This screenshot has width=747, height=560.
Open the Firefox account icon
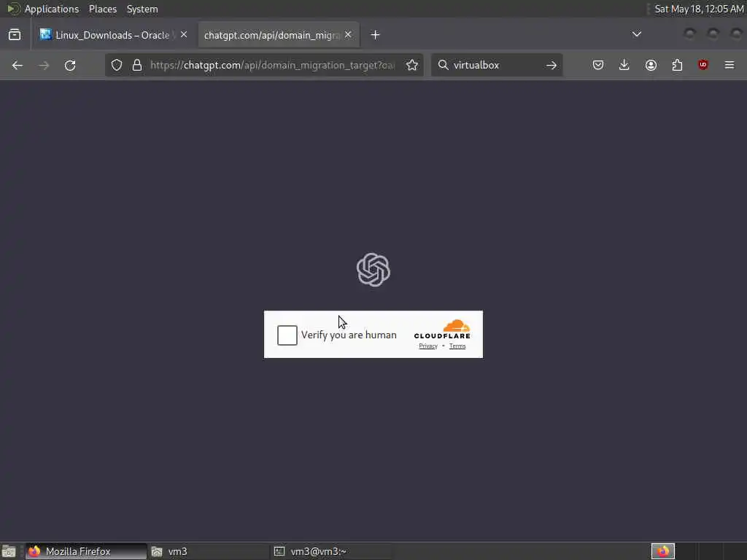(651, 65)
